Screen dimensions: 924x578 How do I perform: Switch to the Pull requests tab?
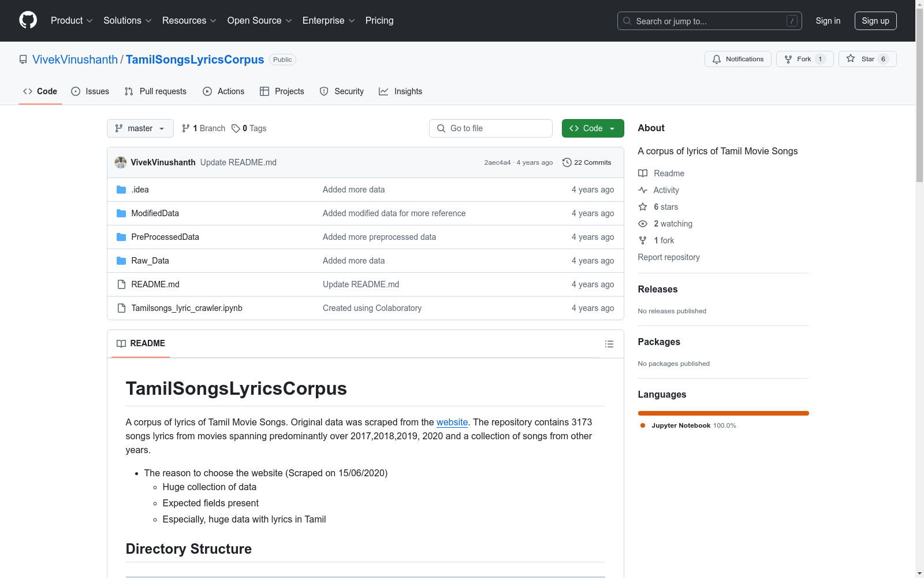pos(155,91)
